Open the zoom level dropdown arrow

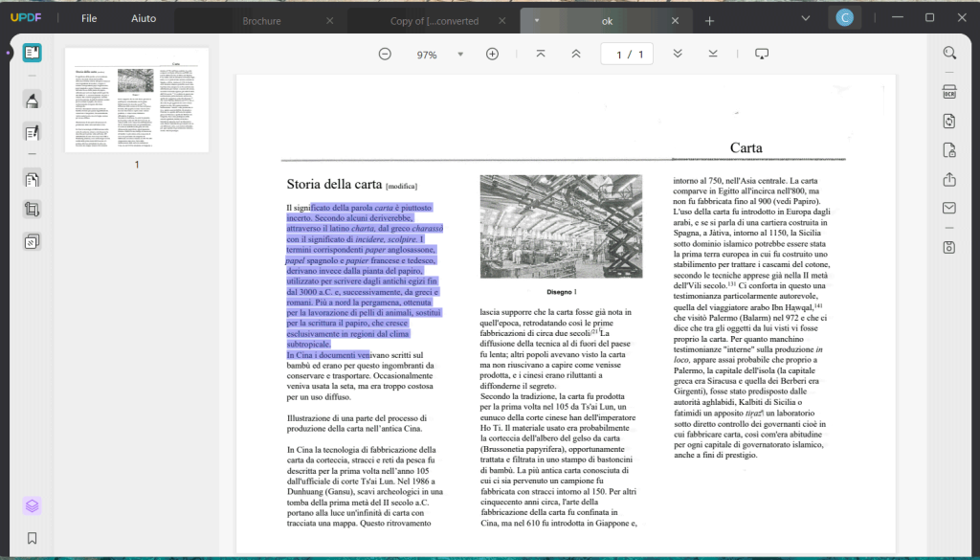pos(460,55)
